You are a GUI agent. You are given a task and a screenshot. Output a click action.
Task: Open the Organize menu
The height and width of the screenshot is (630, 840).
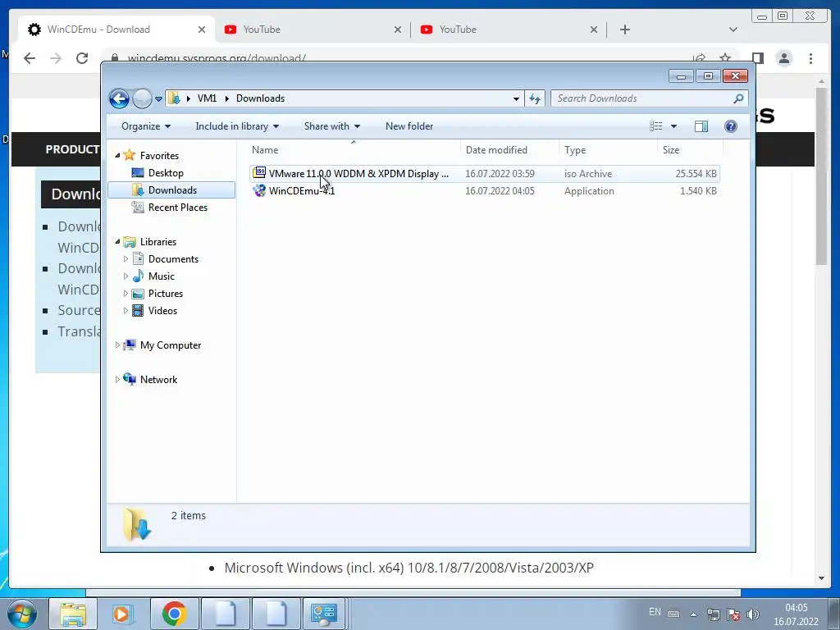click(x=146, y=126)
